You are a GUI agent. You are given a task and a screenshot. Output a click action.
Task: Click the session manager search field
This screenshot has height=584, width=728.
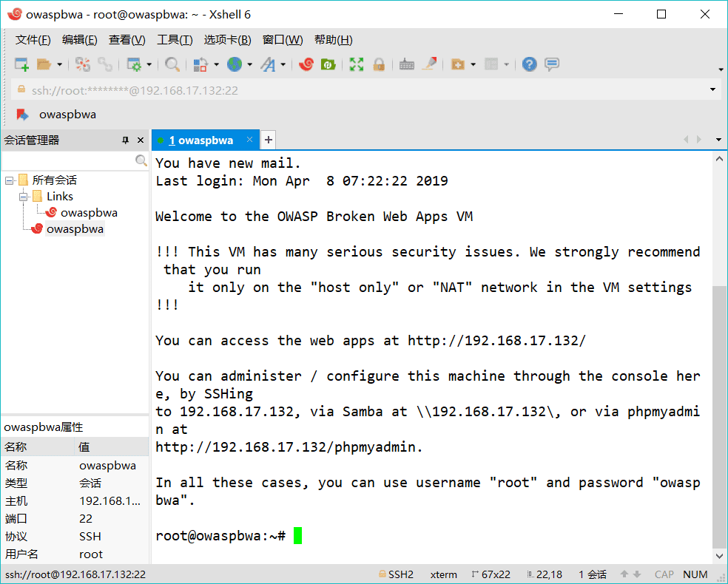(68, 160)
